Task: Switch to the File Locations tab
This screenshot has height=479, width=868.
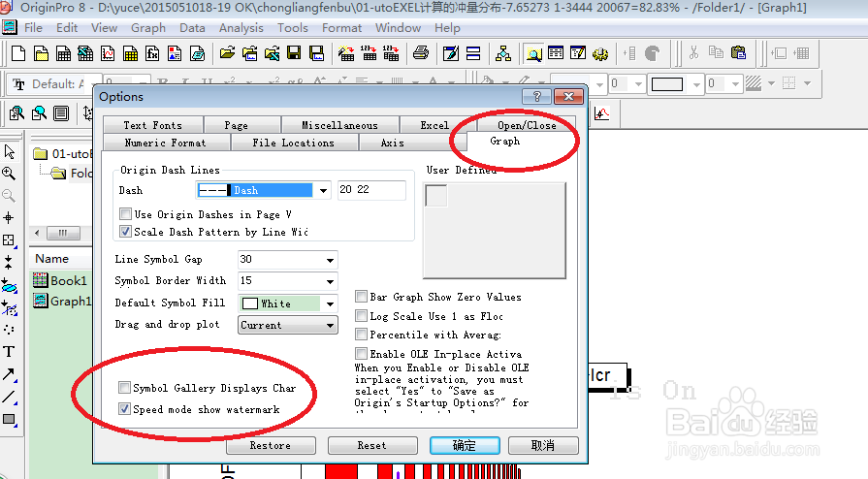Action: coord(294,143)
